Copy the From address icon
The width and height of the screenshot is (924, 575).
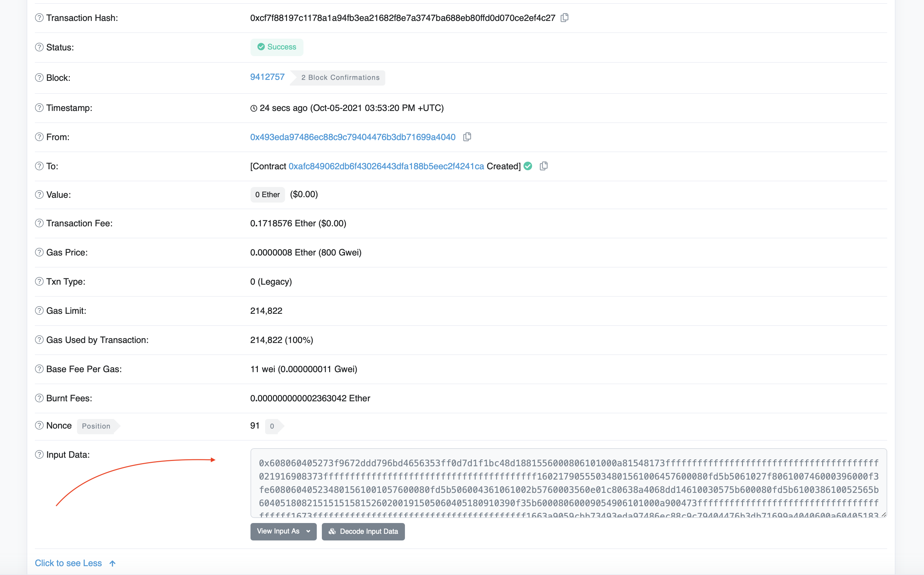pos(467,137)
